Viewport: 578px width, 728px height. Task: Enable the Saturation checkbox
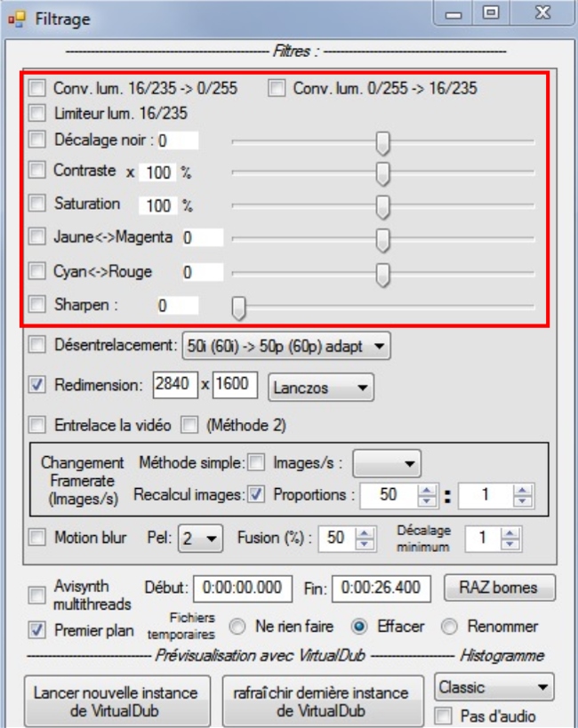click(x=36, y=203)
